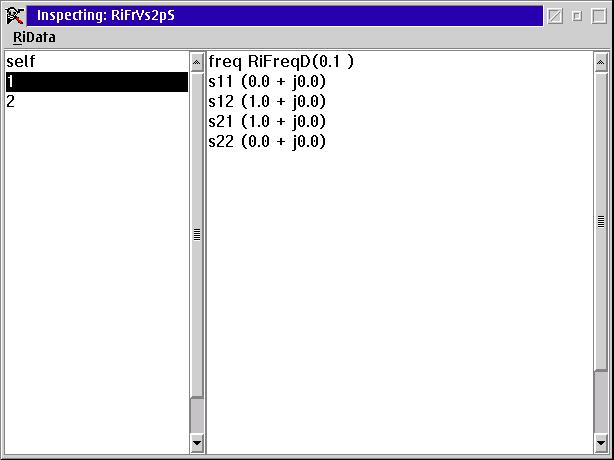Click right pane scrollbar up arrow

pyautogui.click(x=601, y=62)
